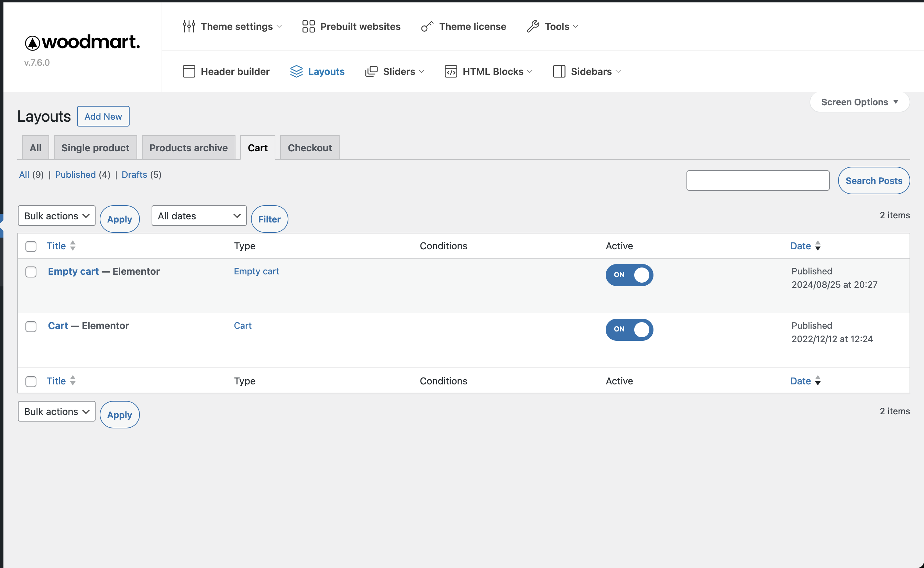This screenshot has height=568, width=924.
Task: Click the Header builder window icon
Action: (x=189, y=72)
